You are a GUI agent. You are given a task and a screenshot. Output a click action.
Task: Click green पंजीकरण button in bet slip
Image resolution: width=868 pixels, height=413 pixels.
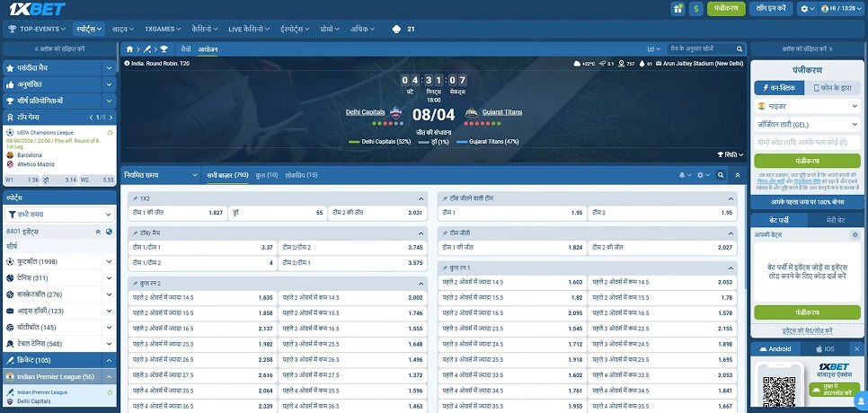[807, 312]
